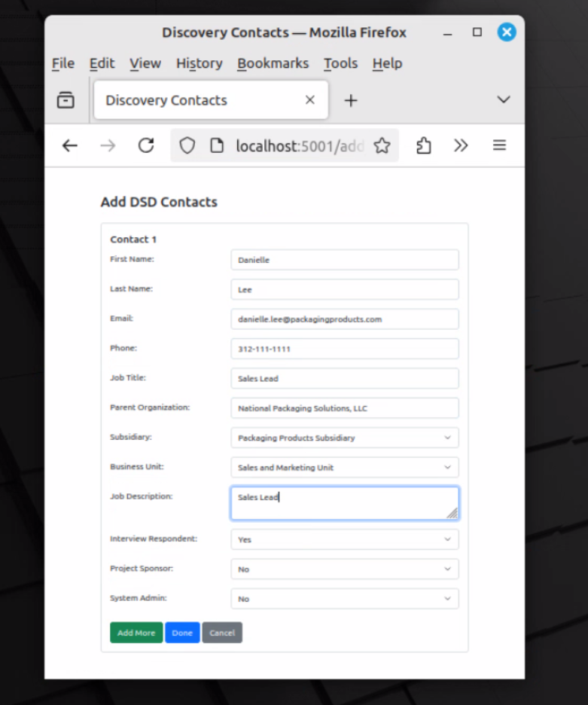Open the Edit menu

(x=102, y=63)
